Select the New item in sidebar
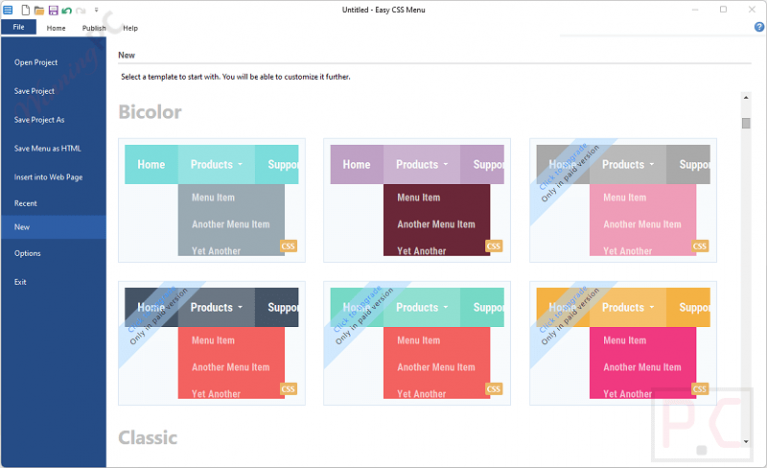Viewport: 767px width, 468px height. 53,227
